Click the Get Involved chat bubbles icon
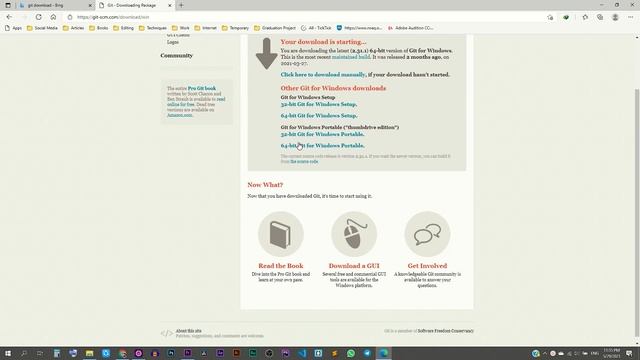Image resolution: width=640 pixels, height=360 pixels. point(427,234)
